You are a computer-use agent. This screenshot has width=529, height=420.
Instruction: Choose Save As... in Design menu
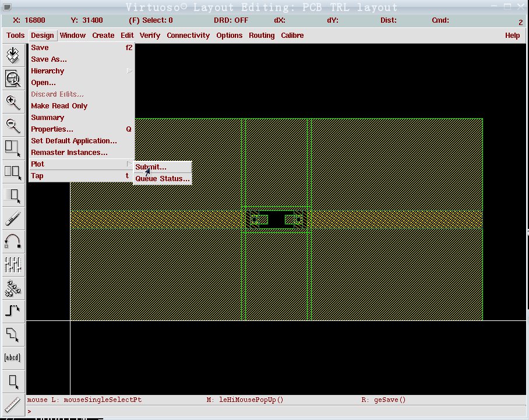[82, 59]
